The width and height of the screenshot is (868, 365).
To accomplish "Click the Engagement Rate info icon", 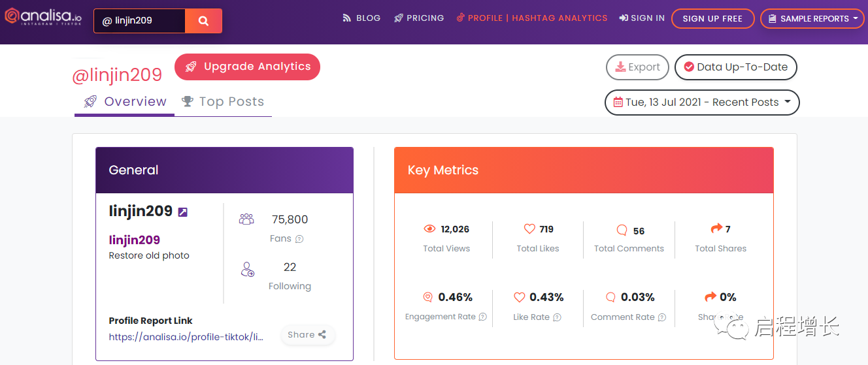I will click(482, 317).
